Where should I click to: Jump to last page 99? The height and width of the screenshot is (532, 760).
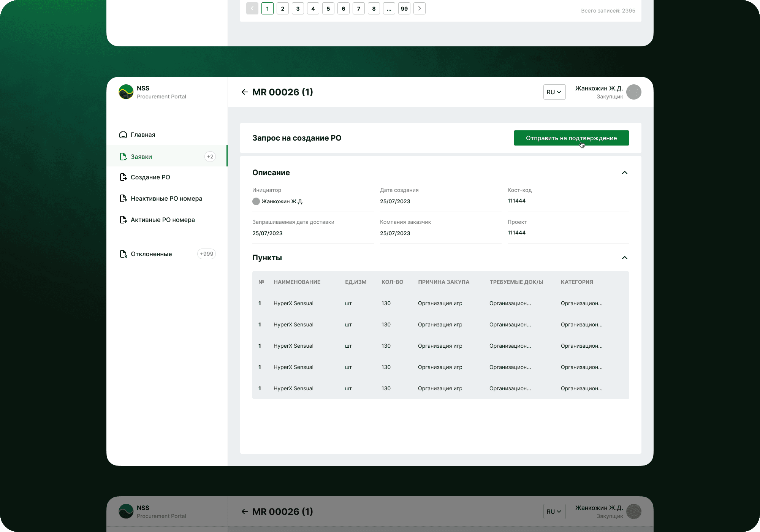tap(404, 8)
